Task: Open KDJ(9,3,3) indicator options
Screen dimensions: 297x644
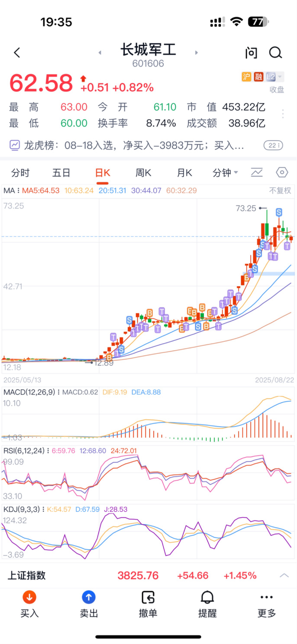Action: tap(24, 509)
